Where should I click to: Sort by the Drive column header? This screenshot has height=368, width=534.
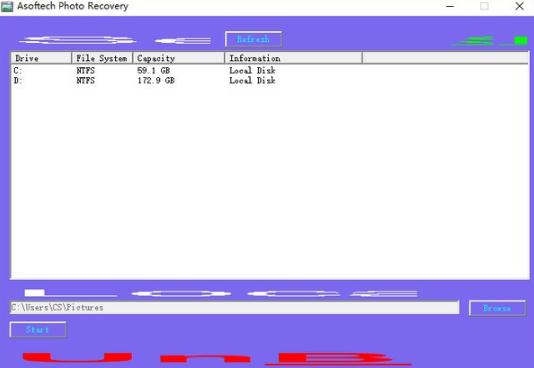coord(41,58)
